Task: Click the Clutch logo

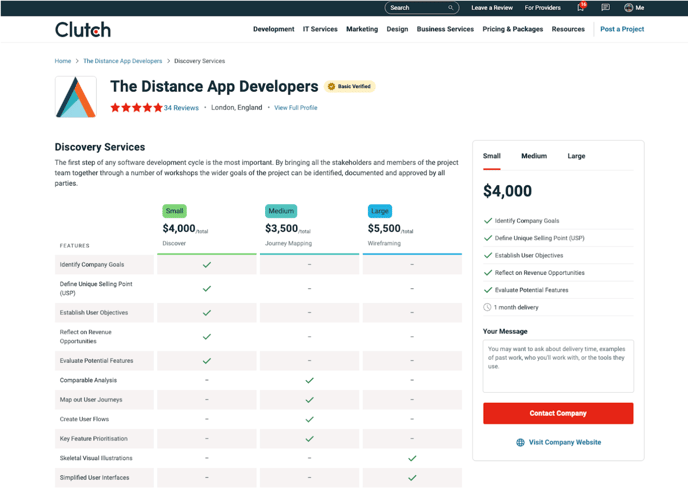Action: click(x=83, y=30)
